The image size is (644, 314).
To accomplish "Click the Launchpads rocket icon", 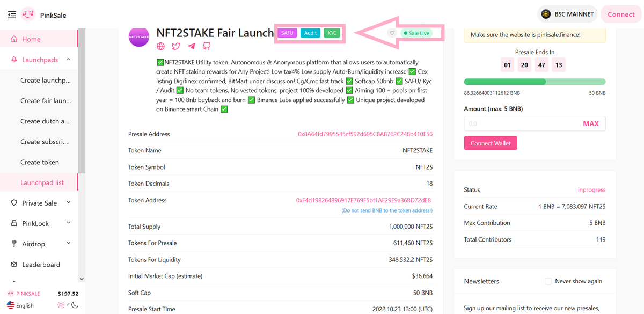I will tap(14, 60).
